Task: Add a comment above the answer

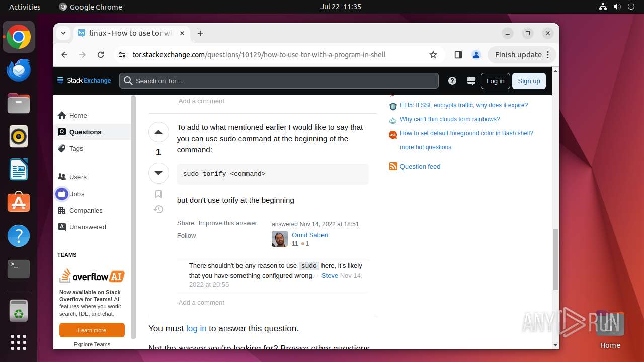Action: coord(201,101)
